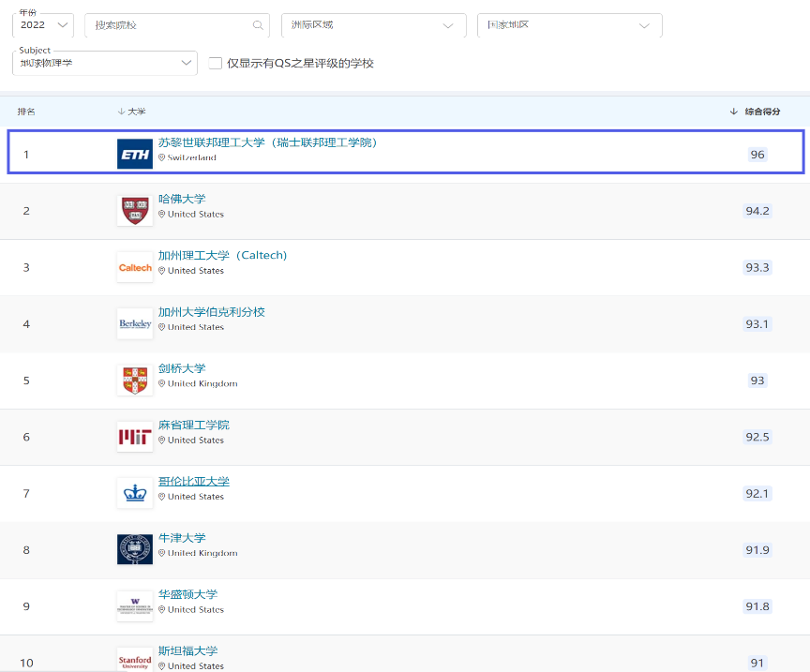This screenshot has height=672, width=810.
Task: Click United States under 麻省理工学院
Action: click(x=196, y=441)
